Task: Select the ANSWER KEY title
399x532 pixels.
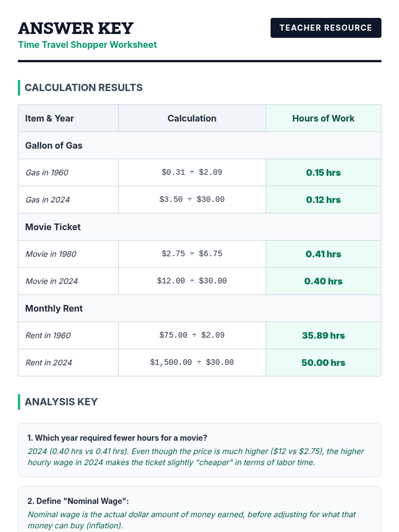Action: coord(76,28)
